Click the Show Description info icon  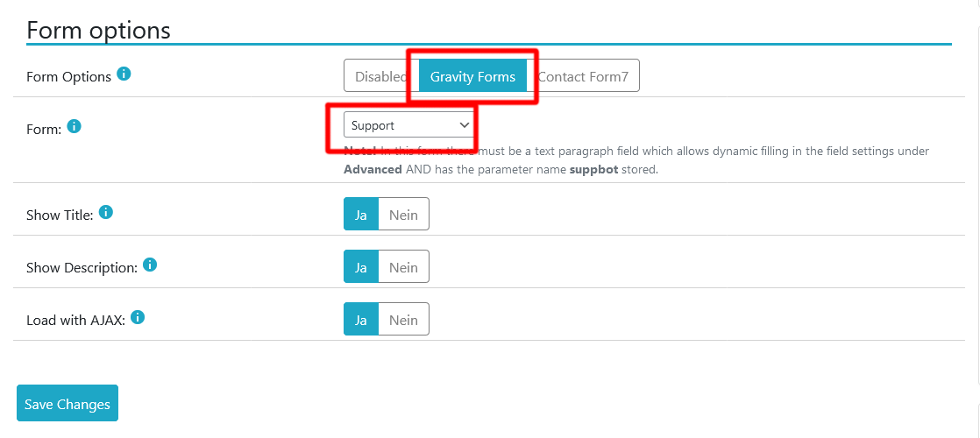(x=149, y=265)
